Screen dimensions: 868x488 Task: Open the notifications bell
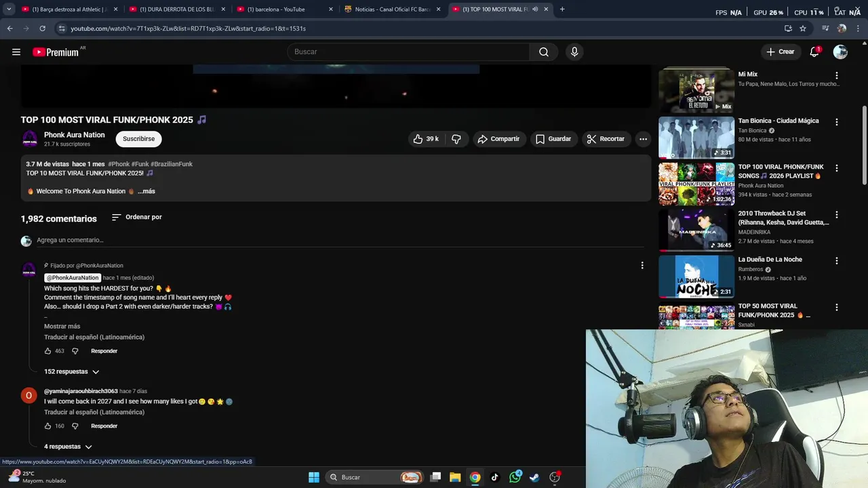tap(815, 52)
